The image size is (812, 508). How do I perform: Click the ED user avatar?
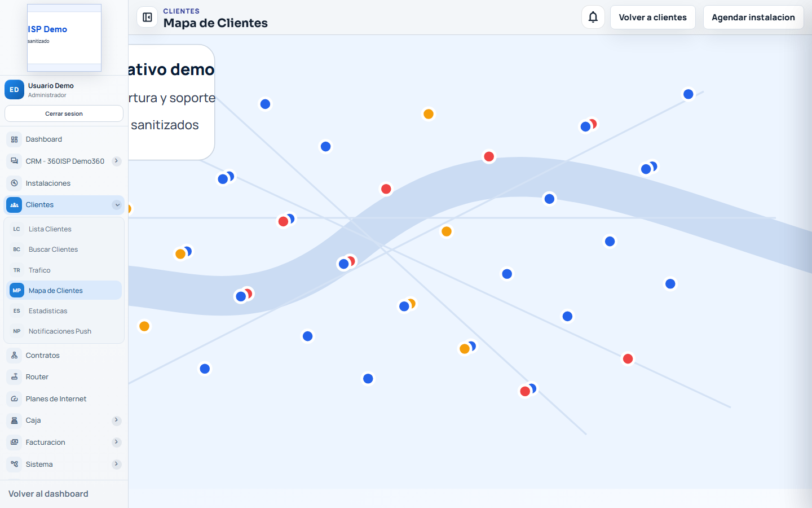[15, 90]
